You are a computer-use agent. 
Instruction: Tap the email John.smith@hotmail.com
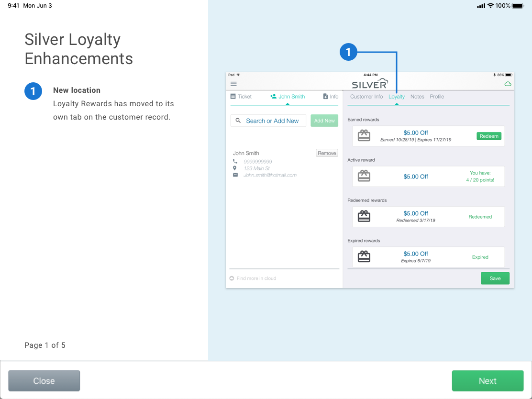click(270, 175)
